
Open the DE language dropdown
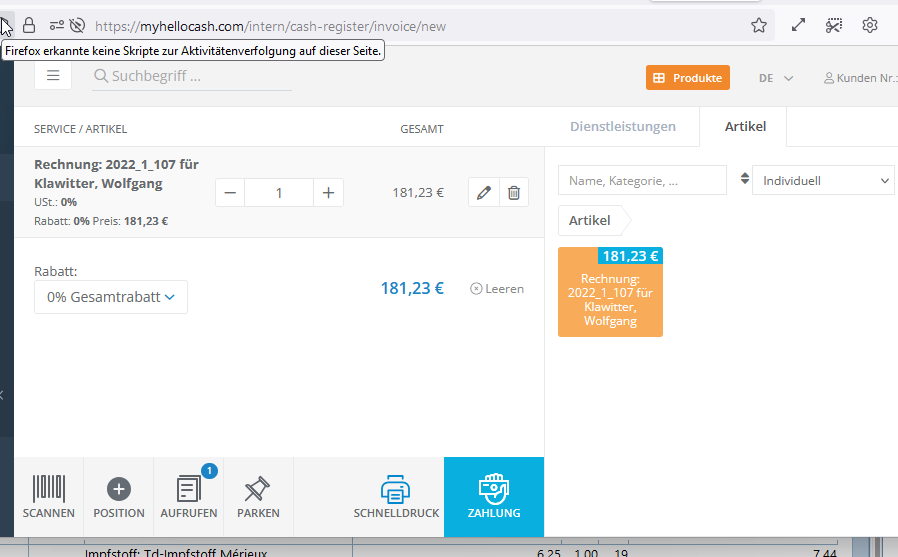click(x=775, y=78)
